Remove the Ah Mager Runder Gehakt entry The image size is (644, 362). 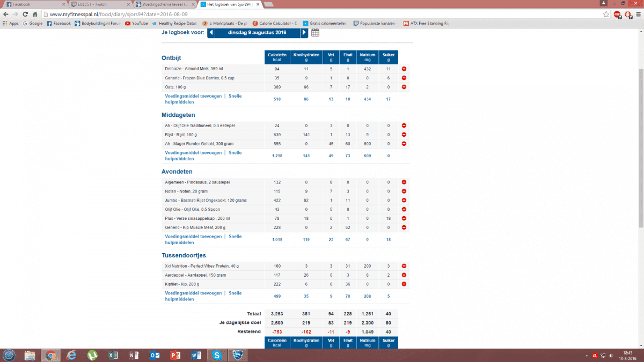point(404,143)
